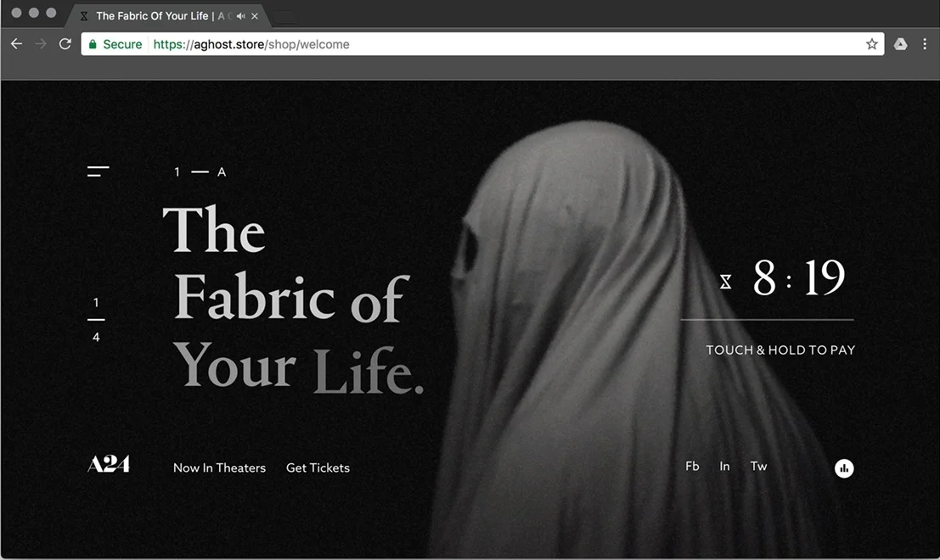This screenshot has height=560, width=940.
Task: Select The Fabric Of Your Life tab
Action: coord(168,16)
